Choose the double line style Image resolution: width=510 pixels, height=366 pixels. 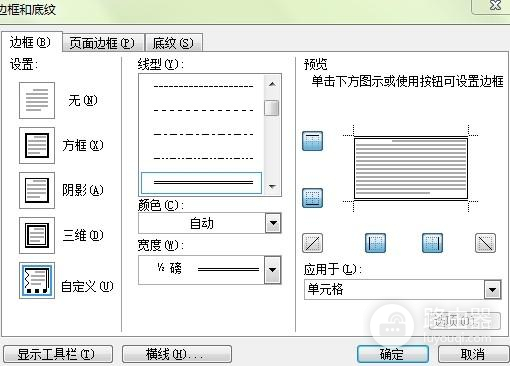202,183
